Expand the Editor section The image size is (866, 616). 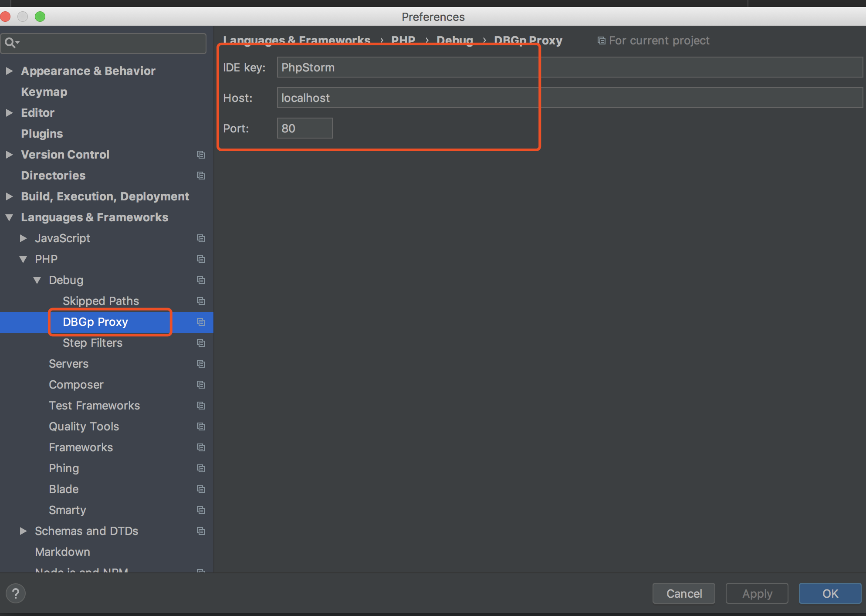[9, 112]
